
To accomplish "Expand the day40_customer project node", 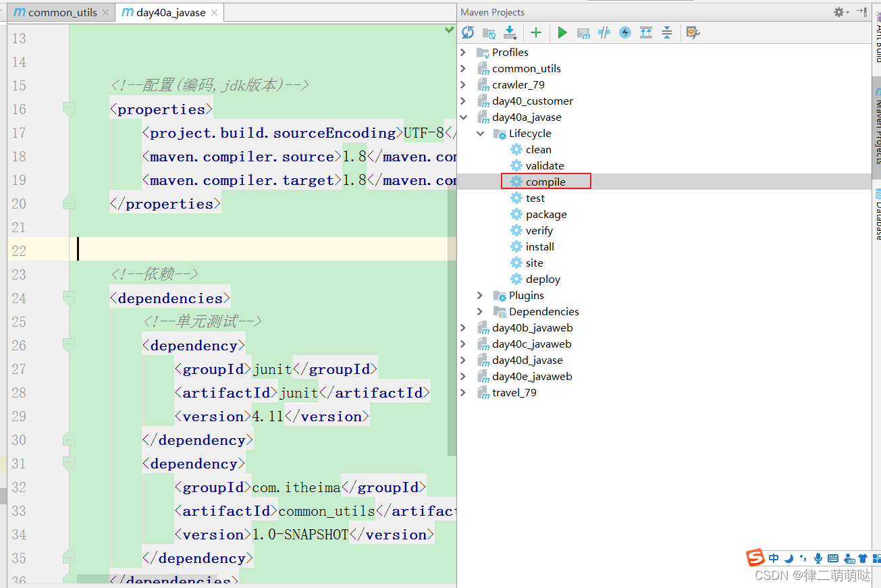I will click(463, 101).
